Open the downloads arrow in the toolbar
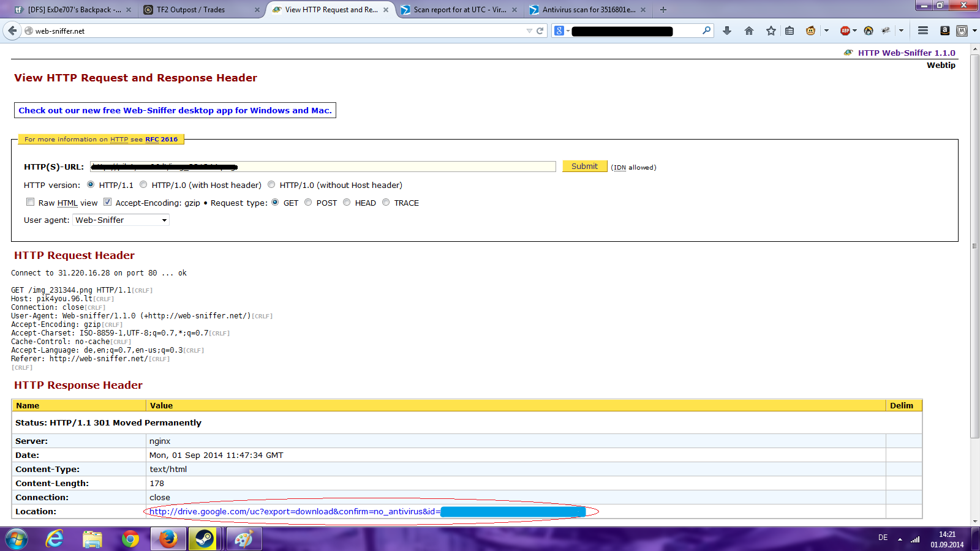This screenshot has height=551, width=980. tap(727, 31)
